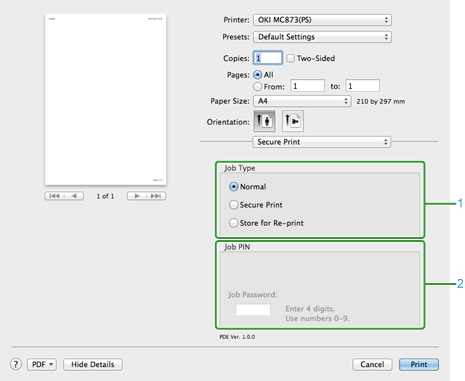465x381 pixels.
Task: Expand the Paper Size A4 dropdown
Action: point(302,101)
